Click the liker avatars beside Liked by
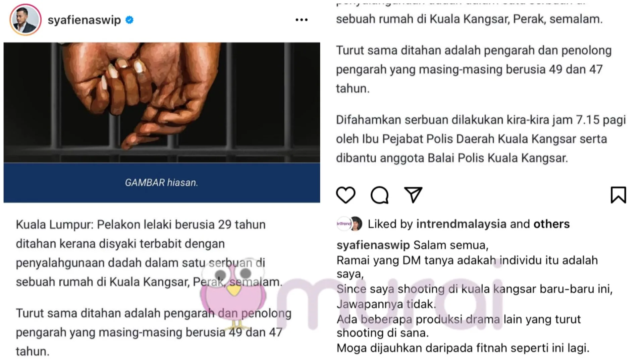 350,224
